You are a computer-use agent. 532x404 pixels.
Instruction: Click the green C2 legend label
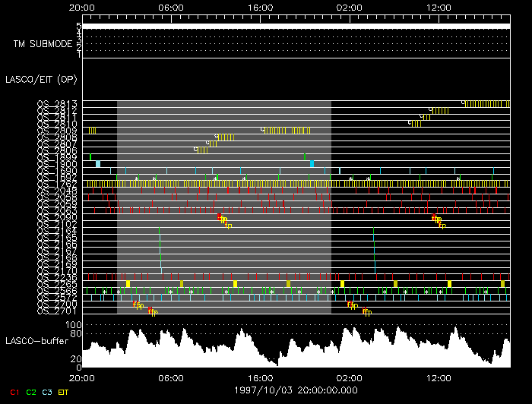pyautogui.click(x=31, y=392)
